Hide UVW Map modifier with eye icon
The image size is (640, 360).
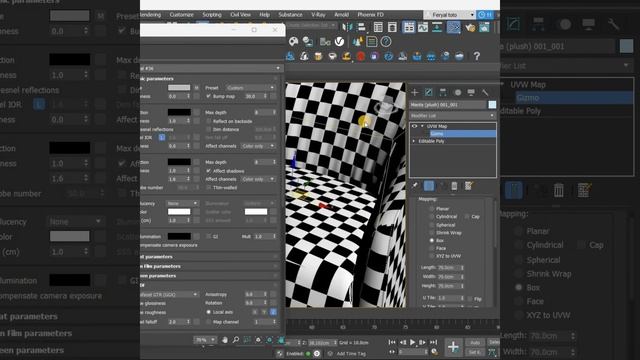(415, 126)
